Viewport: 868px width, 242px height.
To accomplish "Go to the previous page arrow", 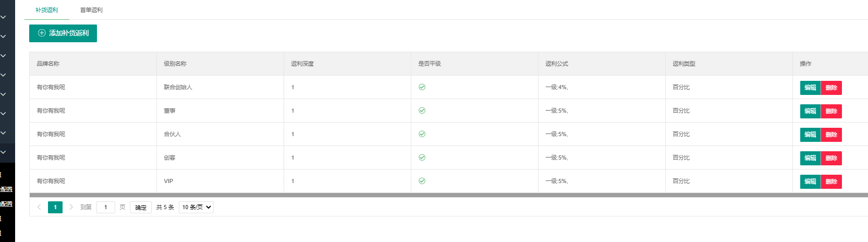I will point(39,207).
